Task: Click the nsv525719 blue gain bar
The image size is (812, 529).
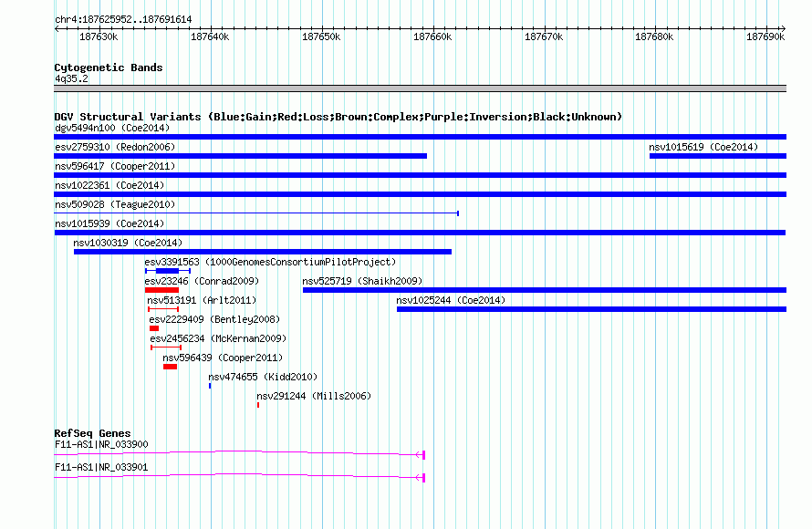Action: [545, 290]
